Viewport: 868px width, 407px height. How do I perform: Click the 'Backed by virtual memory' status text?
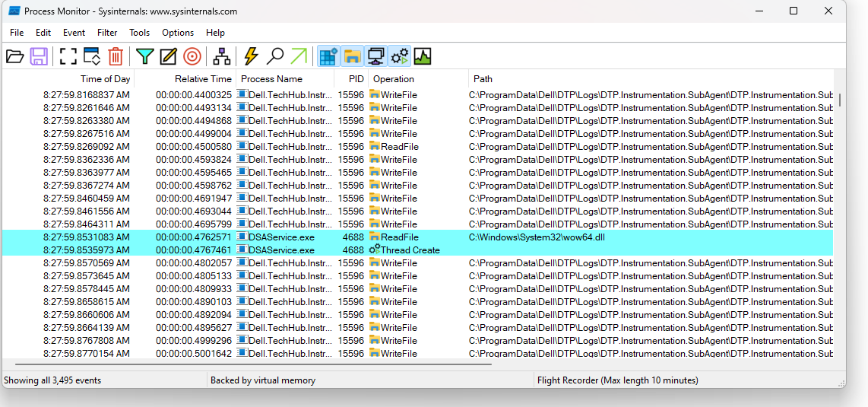pyautogui.click(x=263, y=380)
